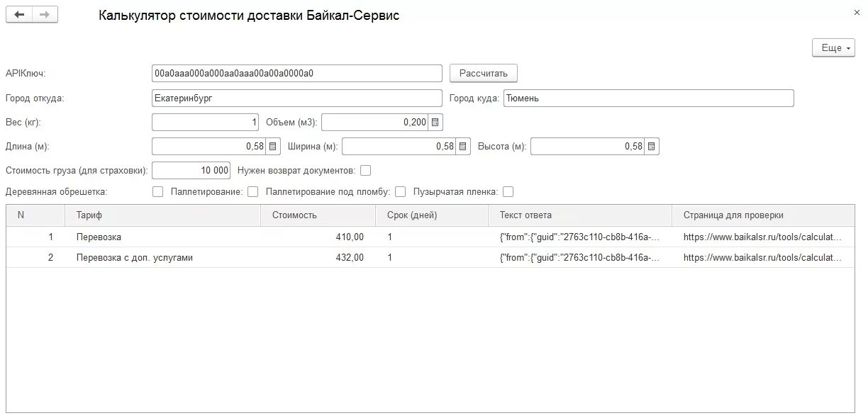Click the Длина (м) value field

click(x=209, y=147)
